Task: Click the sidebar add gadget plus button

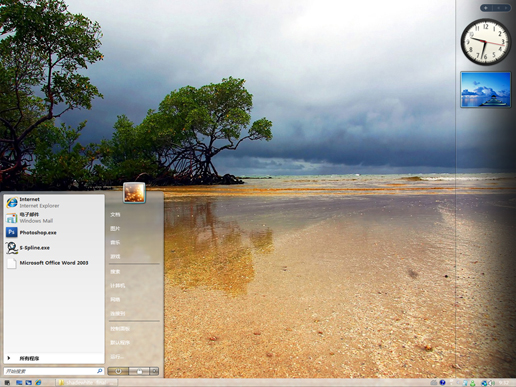Action: (486, 8)
